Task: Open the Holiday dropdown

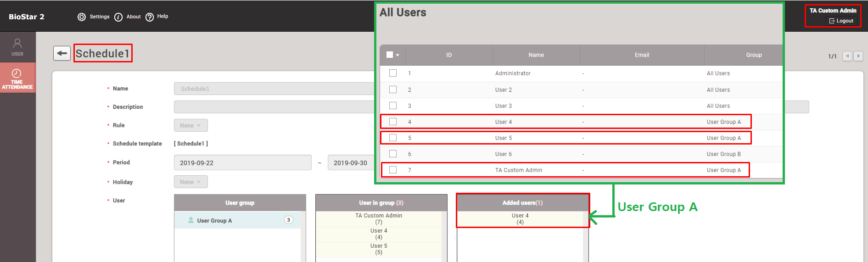Action: 190,182
